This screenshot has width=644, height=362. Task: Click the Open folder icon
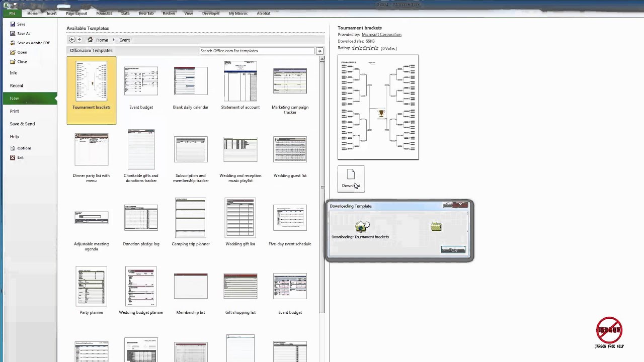(13, 52)
